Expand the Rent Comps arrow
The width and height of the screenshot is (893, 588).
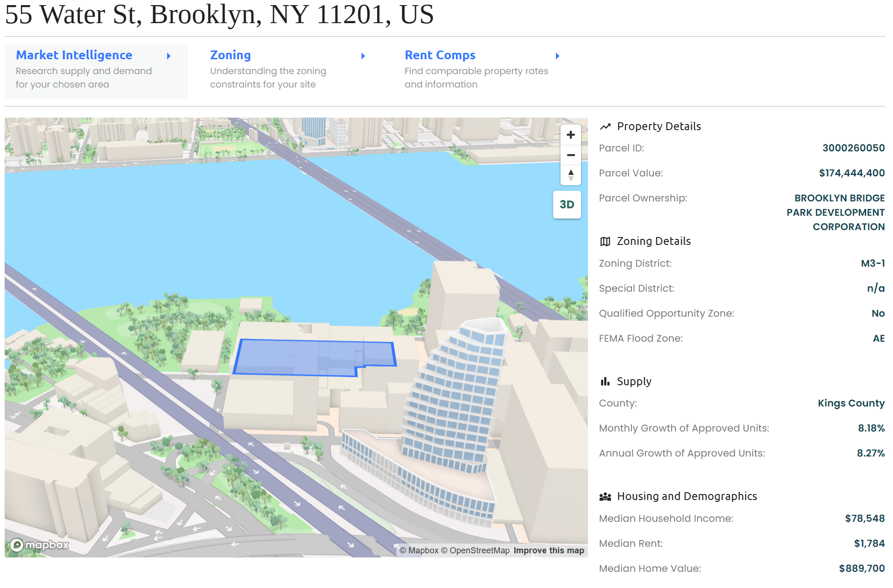point(558,56)
